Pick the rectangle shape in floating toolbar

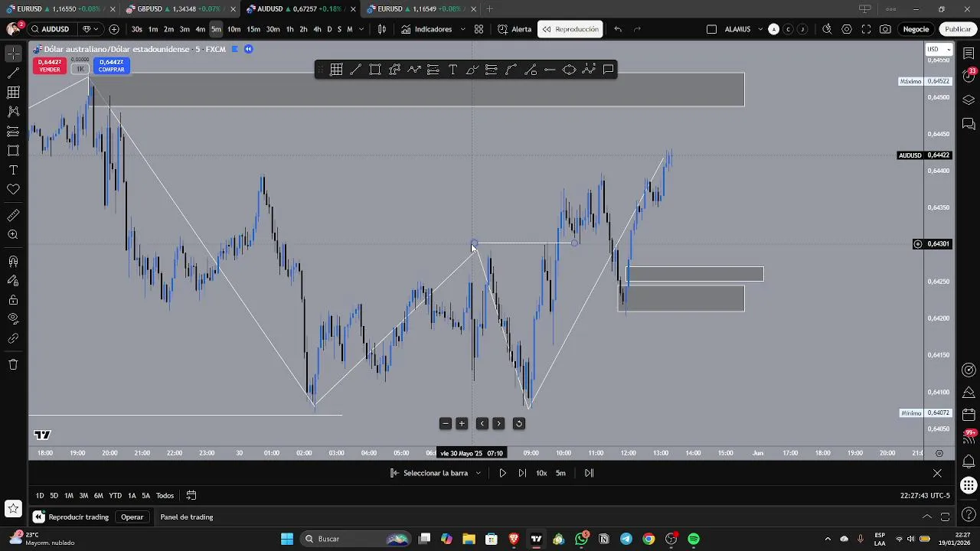click(x=375, y=70)
